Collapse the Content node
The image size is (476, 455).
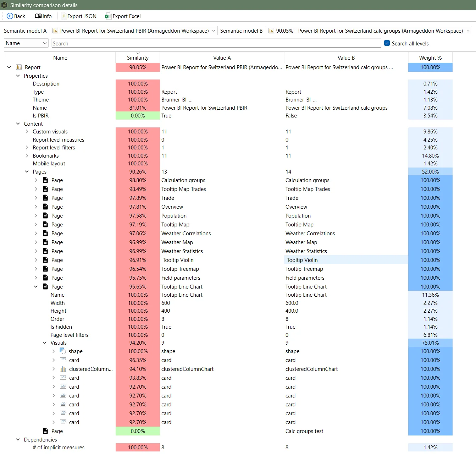(x=18, y=124)
